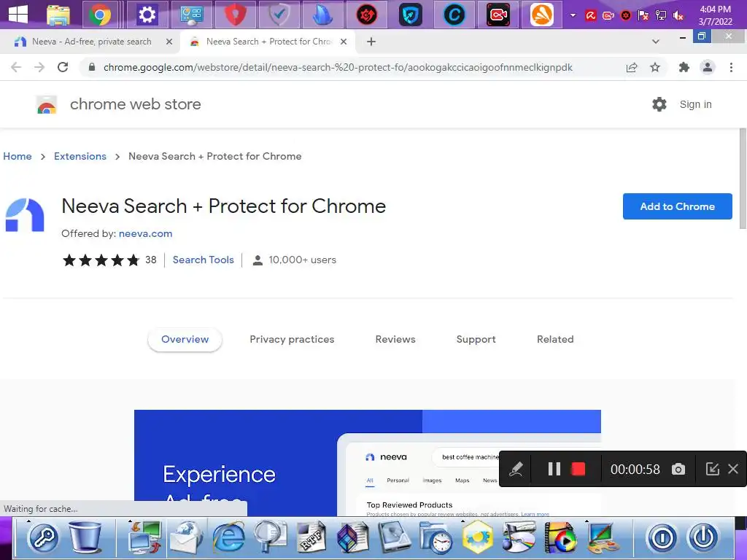This screenshot has height=560, width=747.
Task: Open the key password tool in dock
Action: pos(43,538)
